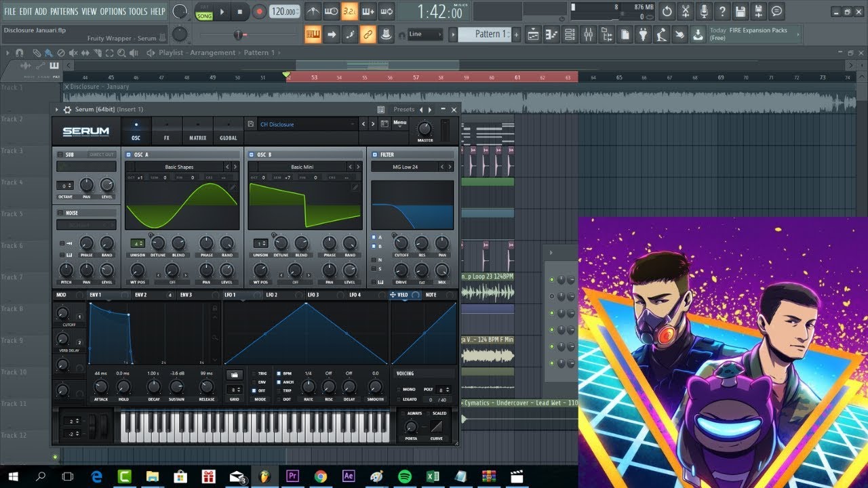The height and width of the screenshot is (488, 868).
Task: Stop playback with the stop button
Action: pos(240,12)
